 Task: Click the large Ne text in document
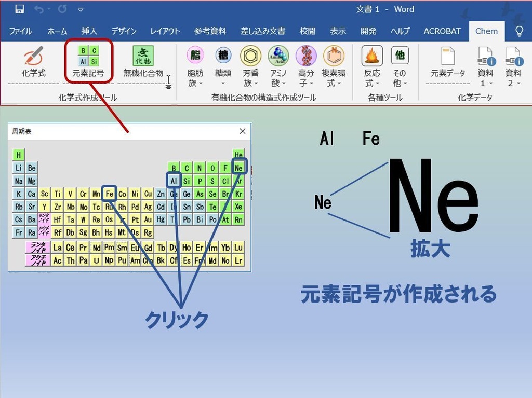click(433, 196)
